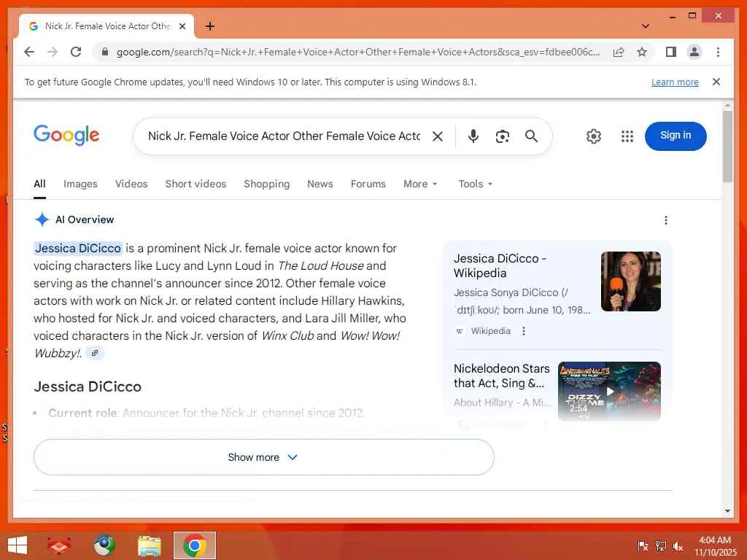Click scrollbar down arrow
The image size is (747, 560).
(727, 511)
